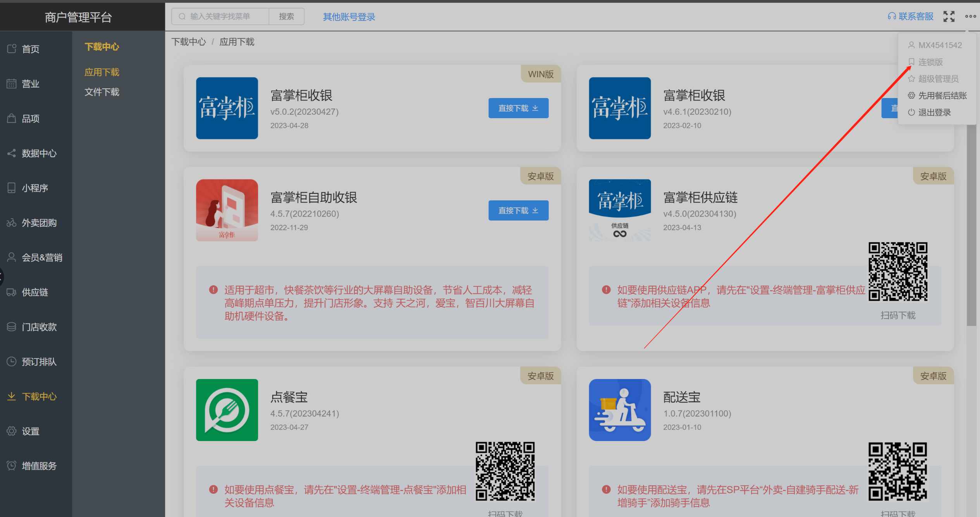Viewport: 980px width, 517px height.
Task: Click the 安卓版 tag on 点餐宝 card
Action: (541, 376)
